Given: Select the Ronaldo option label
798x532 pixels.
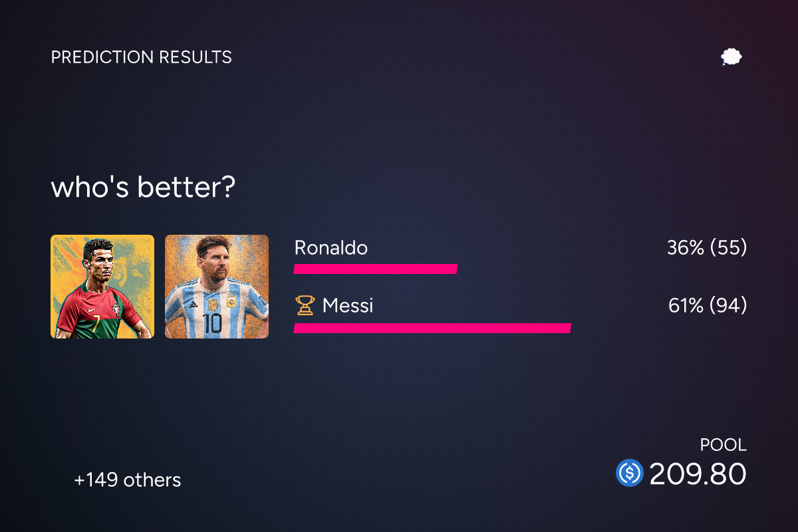Looking at the screenshot, I should click(331, 248).
